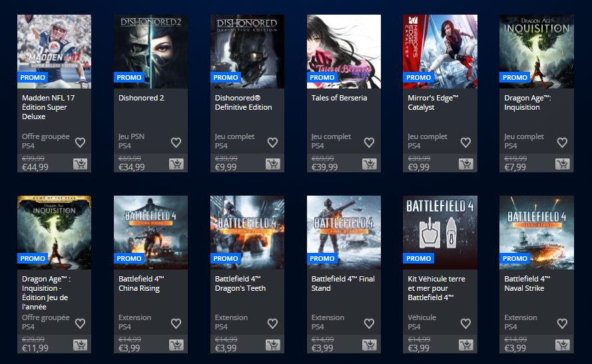This screenshot has height=364, width=592.
Task: Add Madden NFL 17 to cart
Action: [80, 164]
